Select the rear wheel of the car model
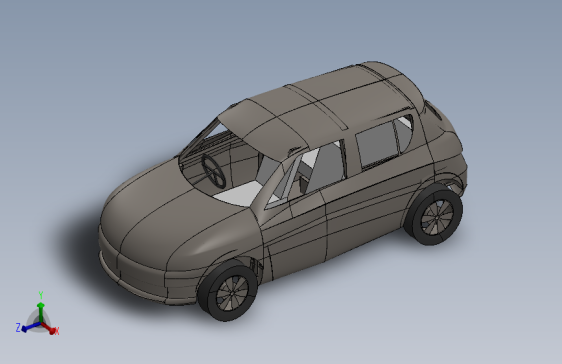Viewport: 562px width, 364px height. click(x=434, y=215)
